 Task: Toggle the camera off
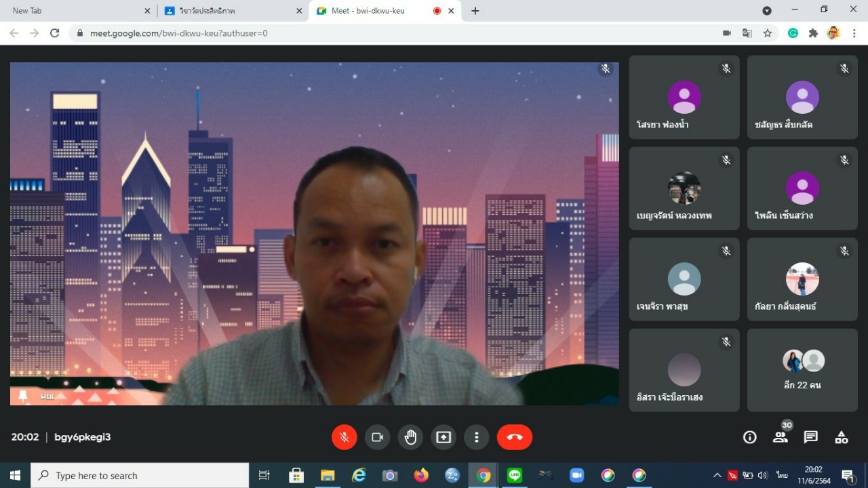tap(378, 437)
